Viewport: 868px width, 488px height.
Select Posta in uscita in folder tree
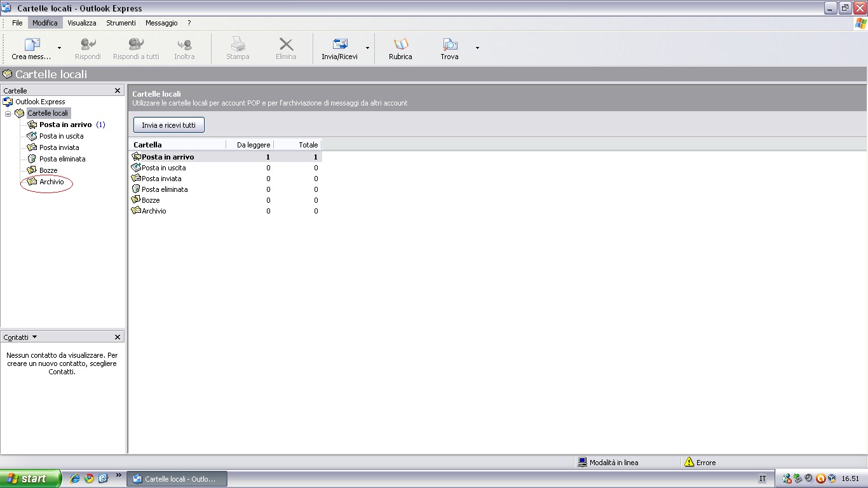62,136
